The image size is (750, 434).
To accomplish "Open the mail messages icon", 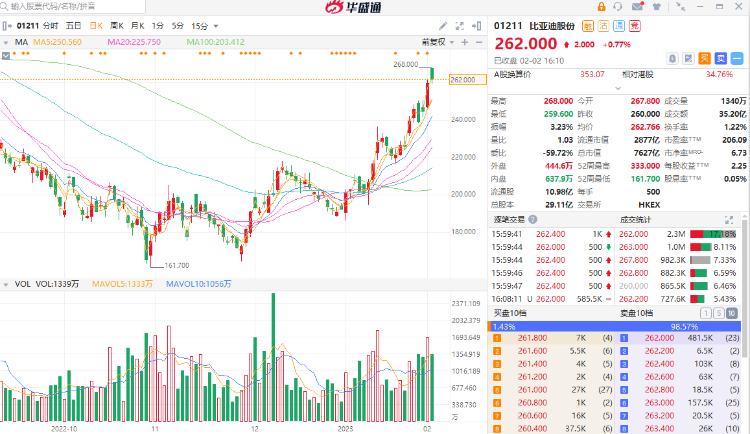I will coord(638,7).
